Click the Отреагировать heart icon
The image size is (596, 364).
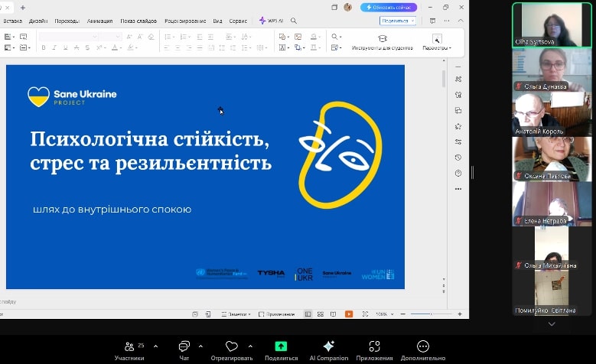tap(232, 346)
